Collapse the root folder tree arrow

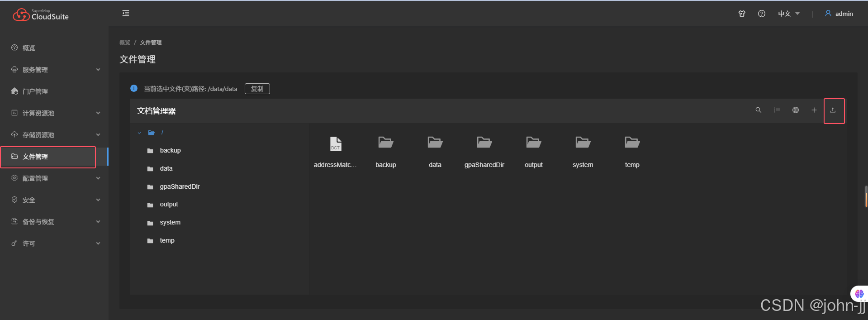(139, 133)
